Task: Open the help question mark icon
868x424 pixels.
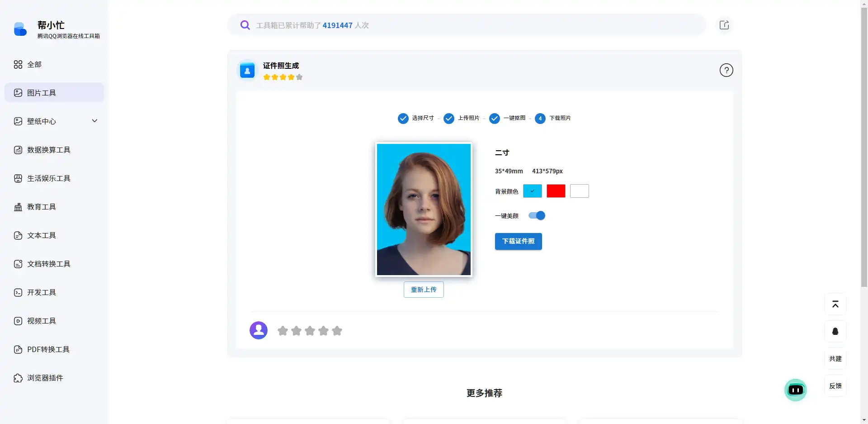Action: click(x=726, y=70)
